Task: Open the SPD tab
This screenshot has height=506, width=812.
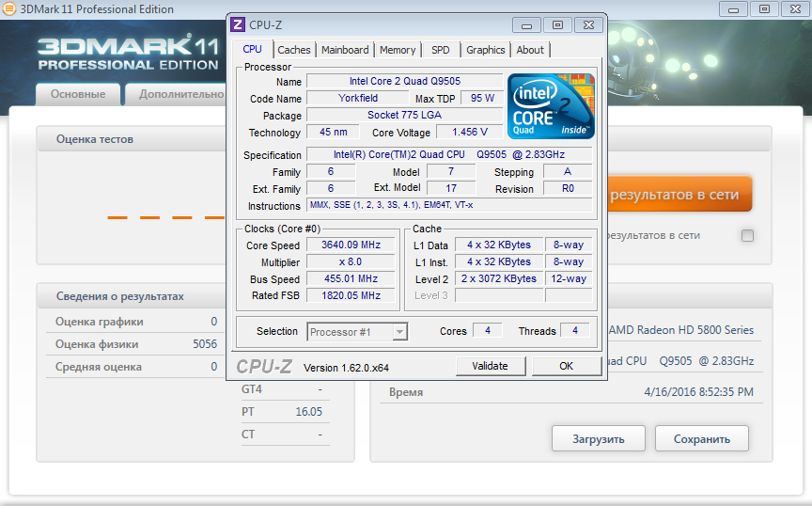Action: click(x=440, y=50)
